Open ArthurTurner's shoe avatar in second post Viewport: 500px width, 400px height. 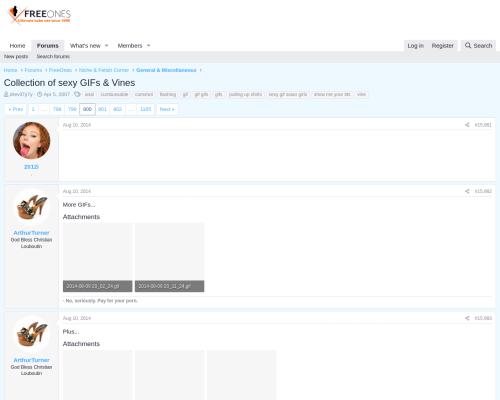tap(32, 207)
